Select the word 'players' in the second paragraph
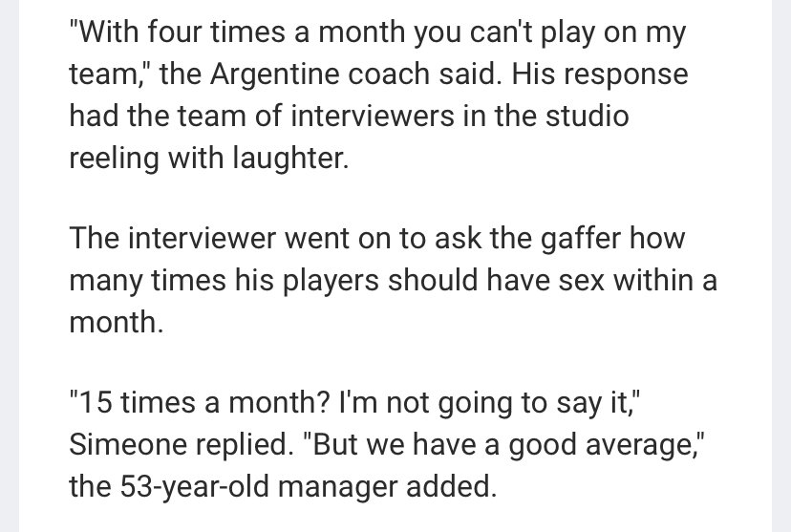 pos(331,281)
